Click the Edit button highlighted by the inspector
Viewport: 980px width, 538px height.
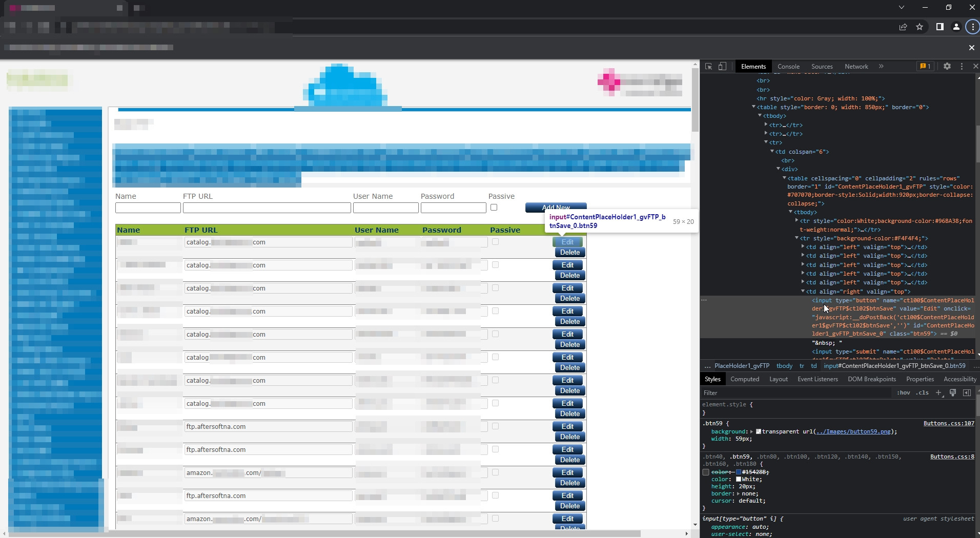[x=567, y=242]
